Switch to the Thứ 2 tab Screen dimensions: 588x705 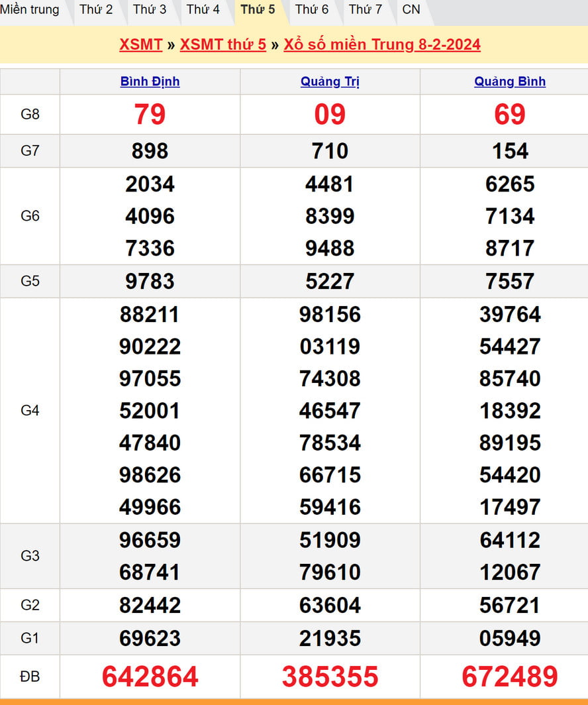(x=96, y=9)
